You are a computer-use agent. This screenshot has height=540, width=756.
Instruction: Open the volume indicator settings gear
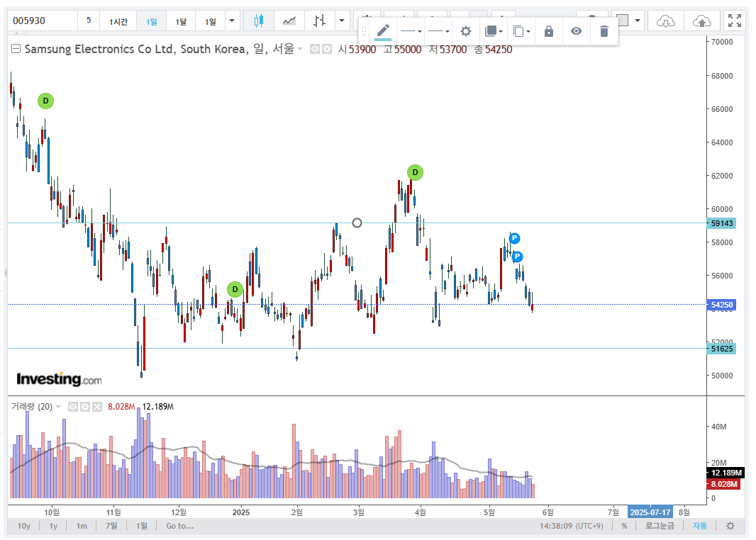pyautogui.click(x=85, y=407)
